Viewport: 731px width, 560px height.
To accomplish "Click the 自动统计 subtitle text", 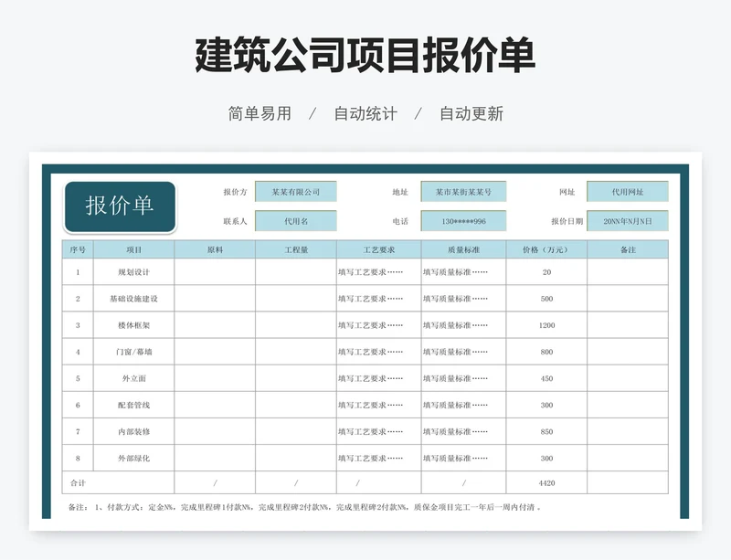I will (365, 113).
